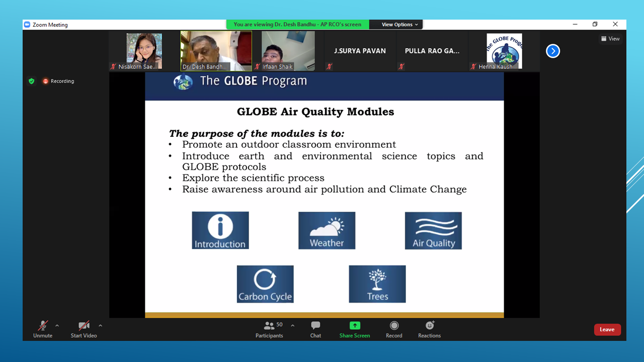Open the View layout menu
This screenshot has width=644, height=362.
pyautogui.click(x=610, y=39)
